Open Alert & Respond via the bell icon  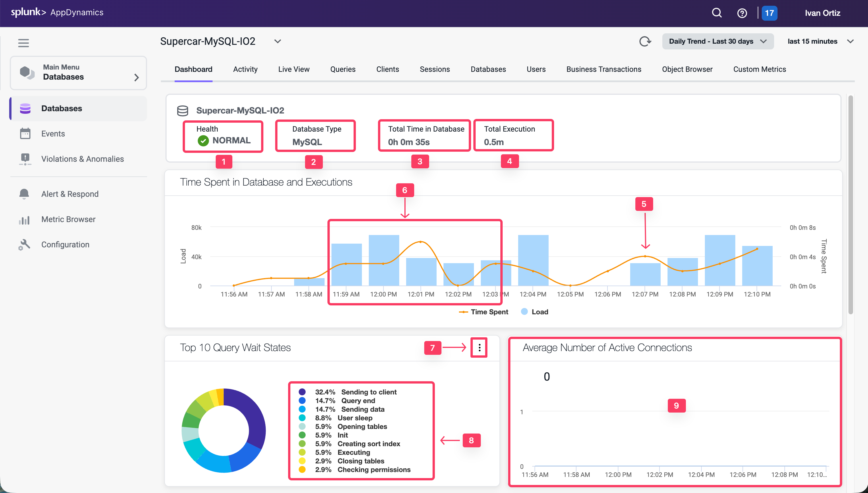pos(24,194)
